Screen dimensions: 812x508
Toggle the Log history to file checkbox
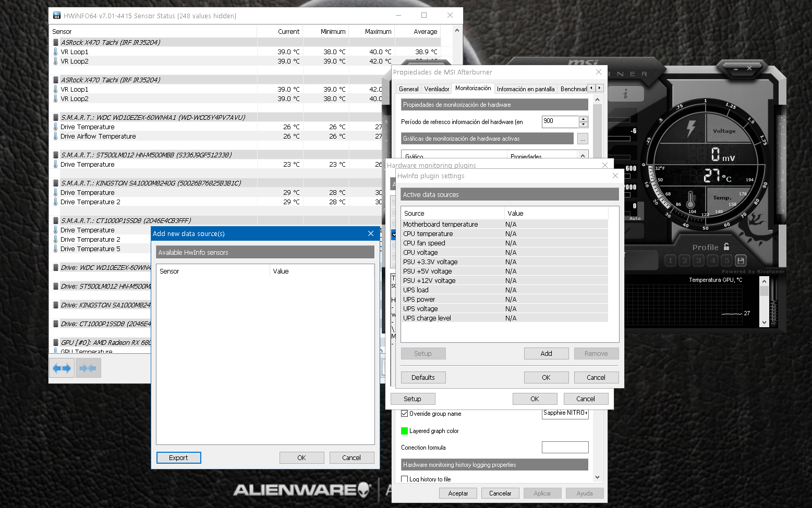point(404,479)
